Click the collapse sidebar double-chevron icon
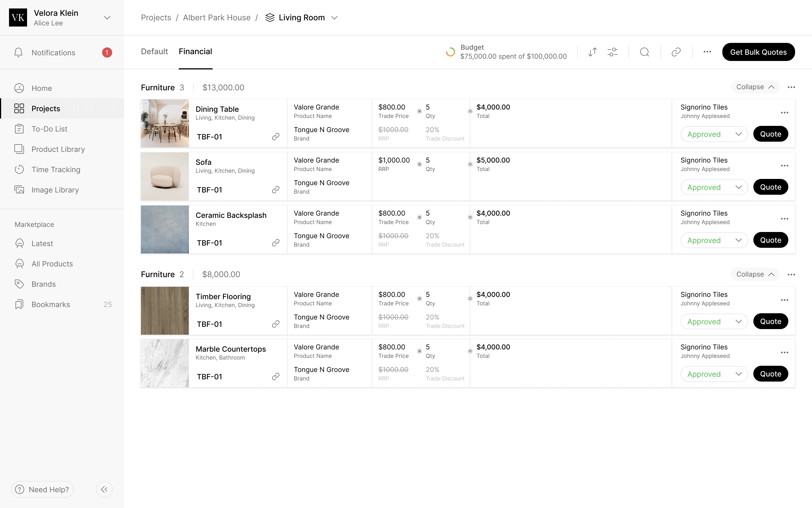The image size is (812, 508). point(104,490)
